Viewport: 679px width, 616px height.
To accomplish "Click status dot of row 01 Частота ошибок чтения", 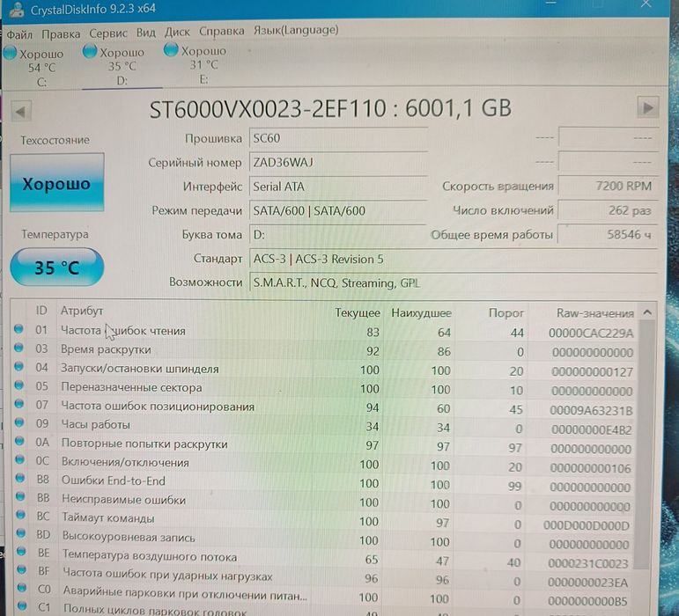I will pos(18,329).
